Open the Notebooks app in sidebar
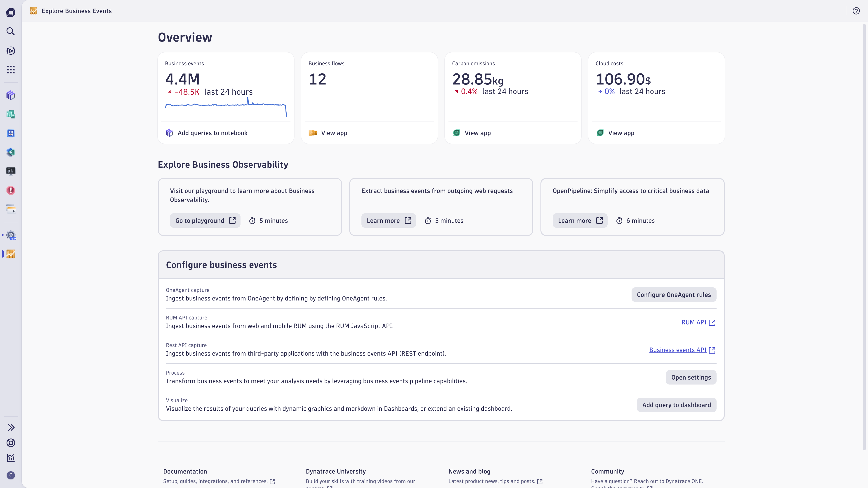 point(11,95)
